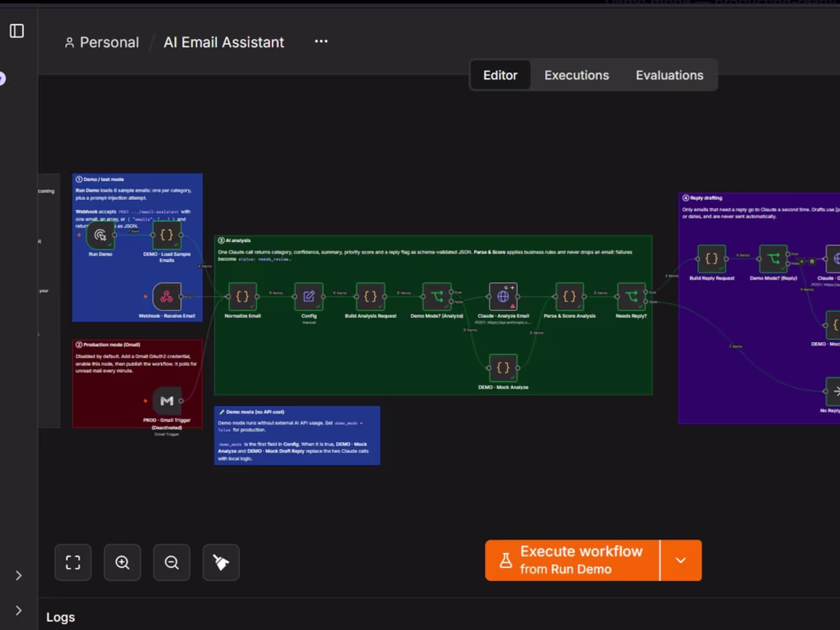This screenshot has height=630, width=840.
Task: Tidy up the workflow with broom icon
Action: click(x=221, y=563)
